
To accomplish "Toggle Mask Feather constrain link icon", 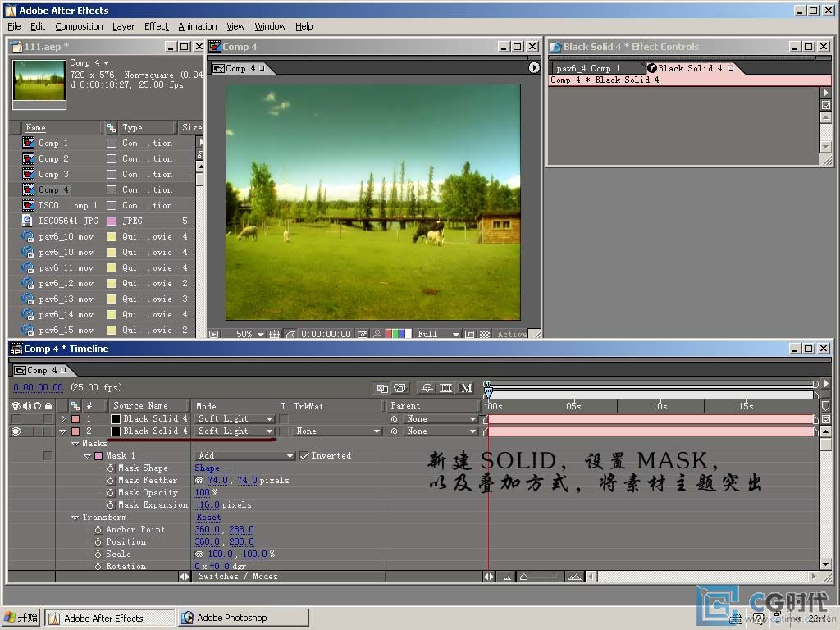I will coord(199,481).
